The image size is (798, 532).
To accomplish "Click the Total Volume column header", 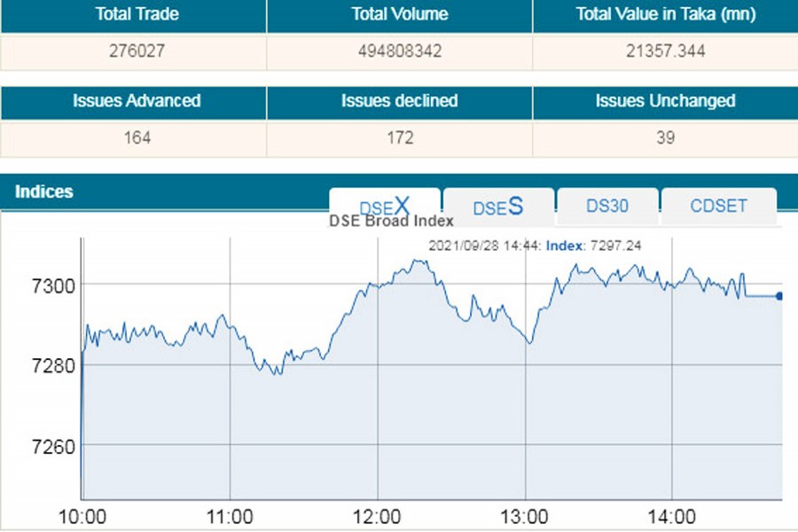I will (400, 14).
